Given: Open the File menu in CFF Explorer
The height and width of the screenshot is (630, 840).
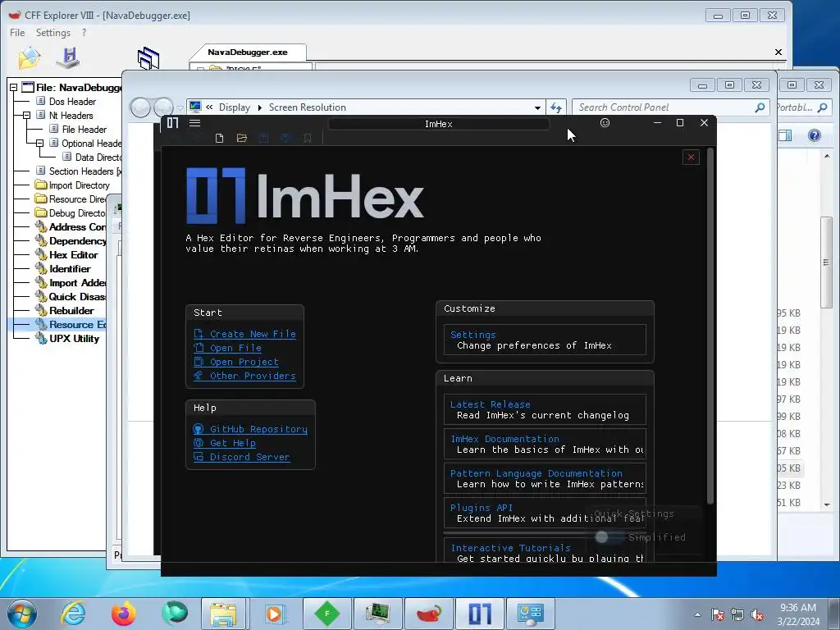Looking at the screenshot, I should (17, 33).
